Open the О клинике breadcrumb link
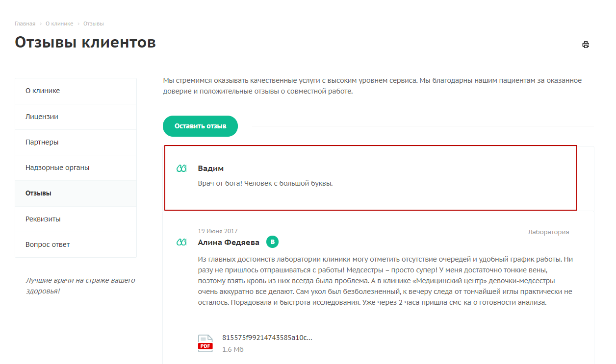 pyautogui.click(x=59, y=24)
